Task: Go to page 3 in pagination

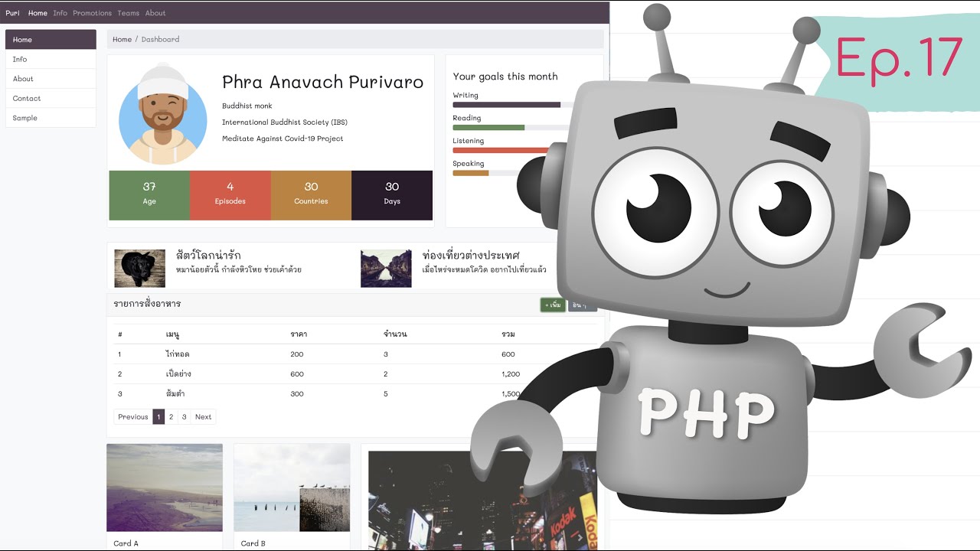Action: click(x=184, y=417)
